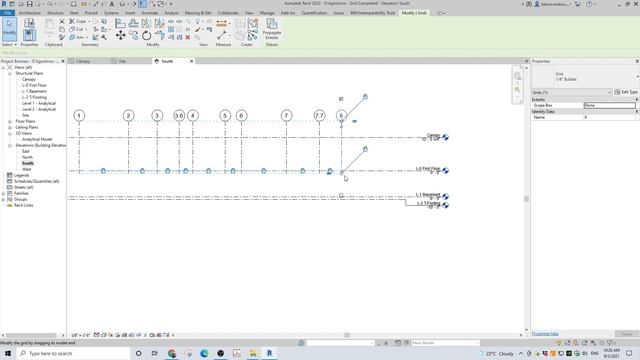640x360 pixels.
Task: Expand the Ceiling Plans node
Action: click(x=10, y=127)
